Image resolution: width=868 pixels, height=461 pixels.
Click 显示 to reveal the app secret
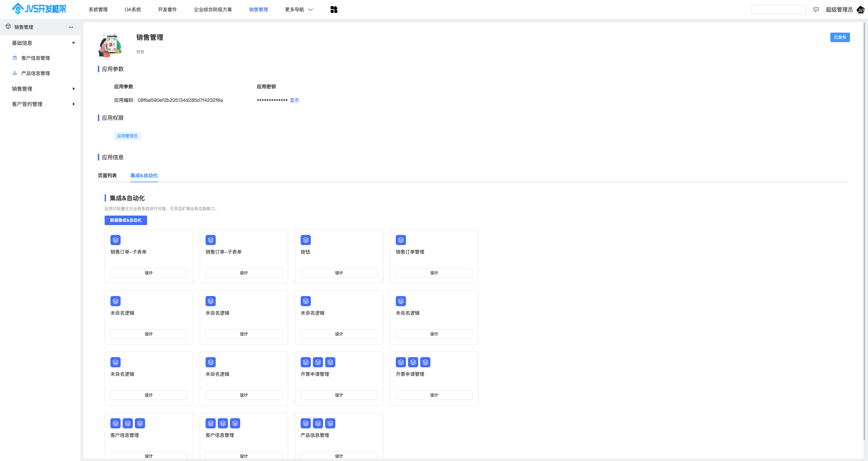[294, 100]
